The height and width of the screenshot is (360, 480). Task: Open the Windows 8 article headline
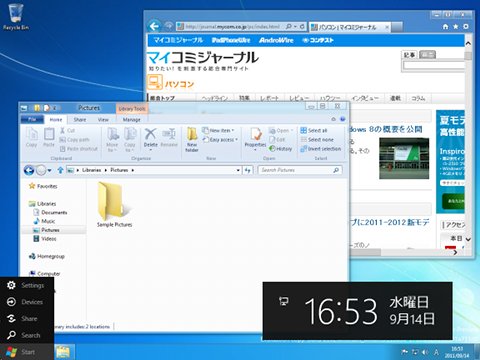click(x=386, y=129)
